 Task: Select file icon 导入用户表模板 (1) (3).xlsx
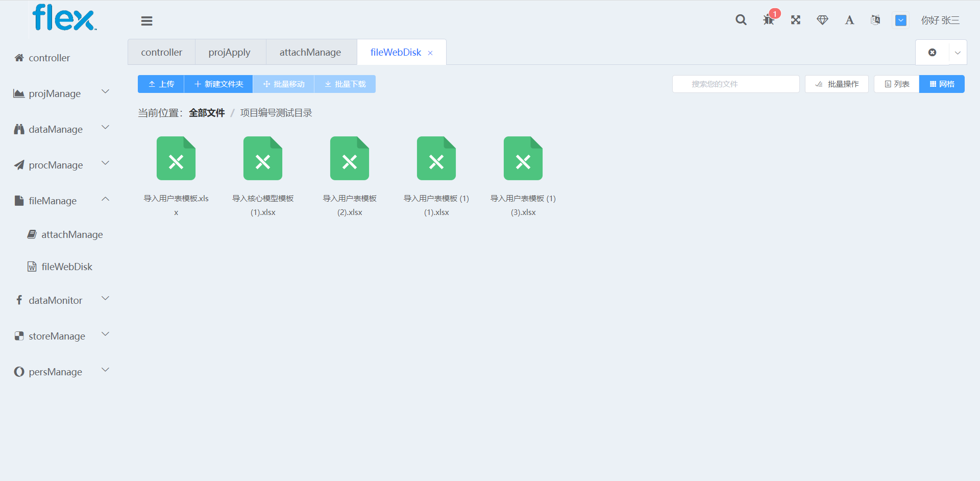(523, 158)
